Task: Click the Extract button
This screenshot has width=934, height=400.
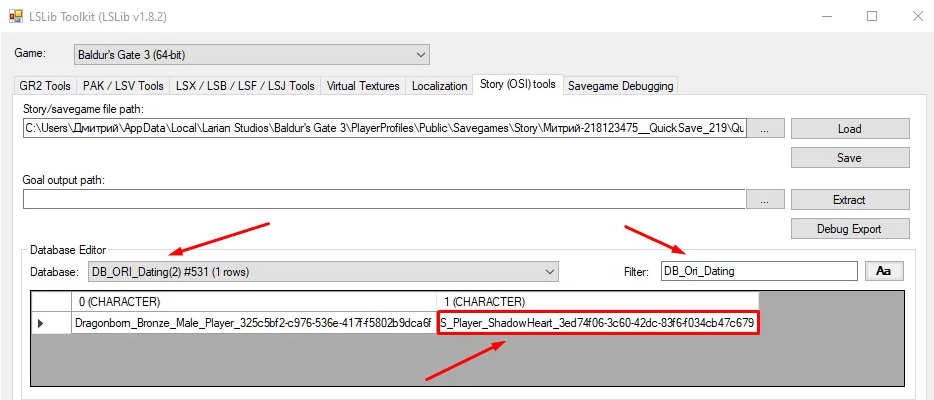Action: click(849, 200)
